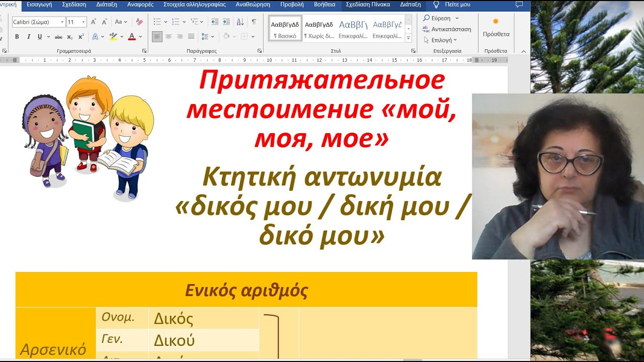Open the underline style dropdown arrow
Viewport: 644px width, 362px height.
[x=48, y=37]
